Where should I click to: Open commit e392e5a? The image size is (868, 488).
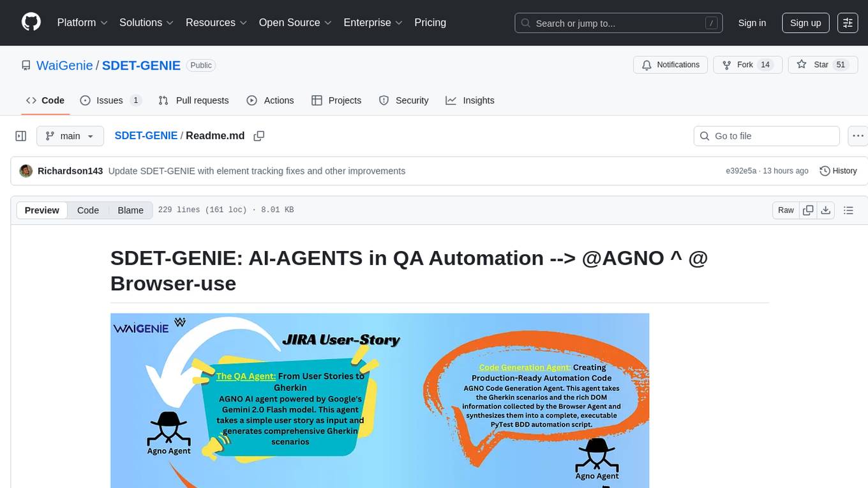click(x=741, y=171)
